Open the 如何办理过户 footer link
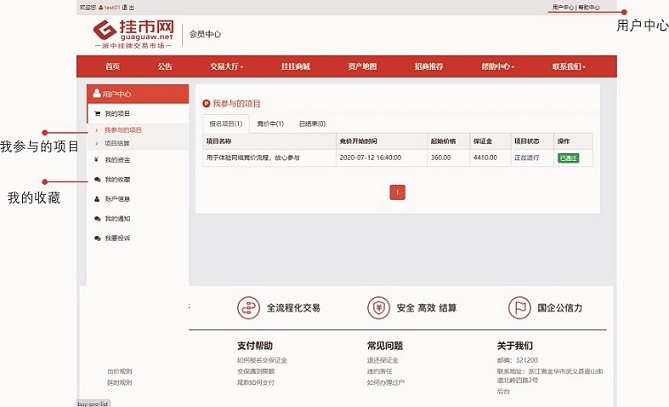669x407 pixels. point(386,382)
